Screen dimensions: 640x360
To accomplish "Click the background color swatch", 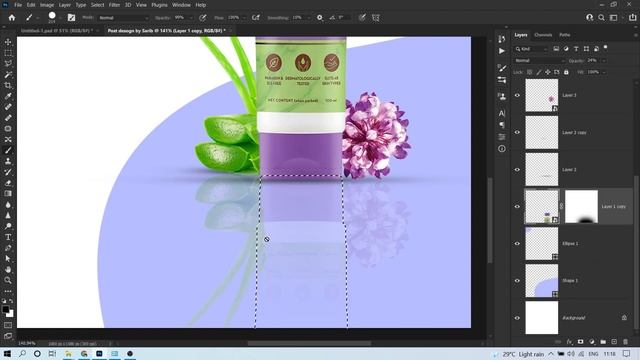I will [10, 313].
